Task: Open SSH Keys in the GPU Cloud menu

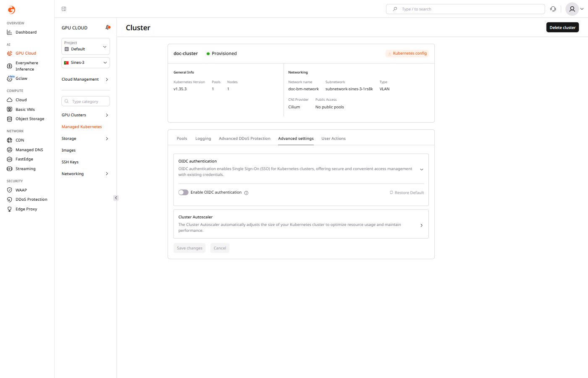Action: pos(70,162)
